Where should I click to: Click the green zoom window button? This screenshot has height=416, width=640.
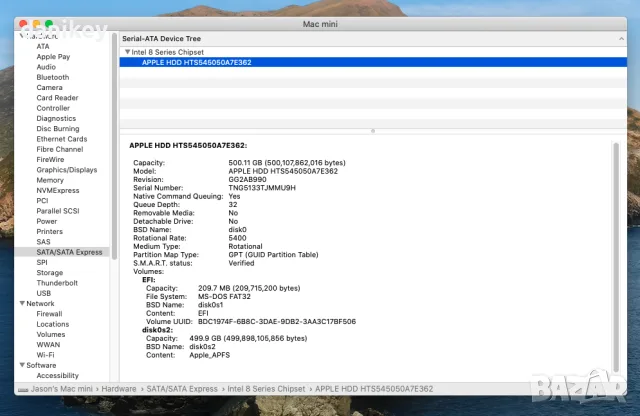pyautogui.click(x=49, y=24)
